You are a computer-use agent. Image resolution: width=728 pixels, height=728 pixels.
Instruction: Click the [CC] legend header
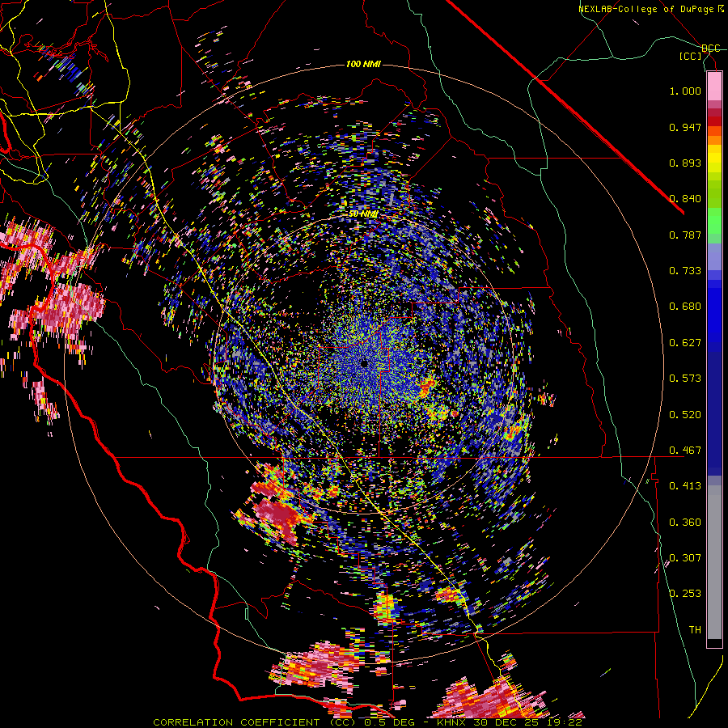691,56
